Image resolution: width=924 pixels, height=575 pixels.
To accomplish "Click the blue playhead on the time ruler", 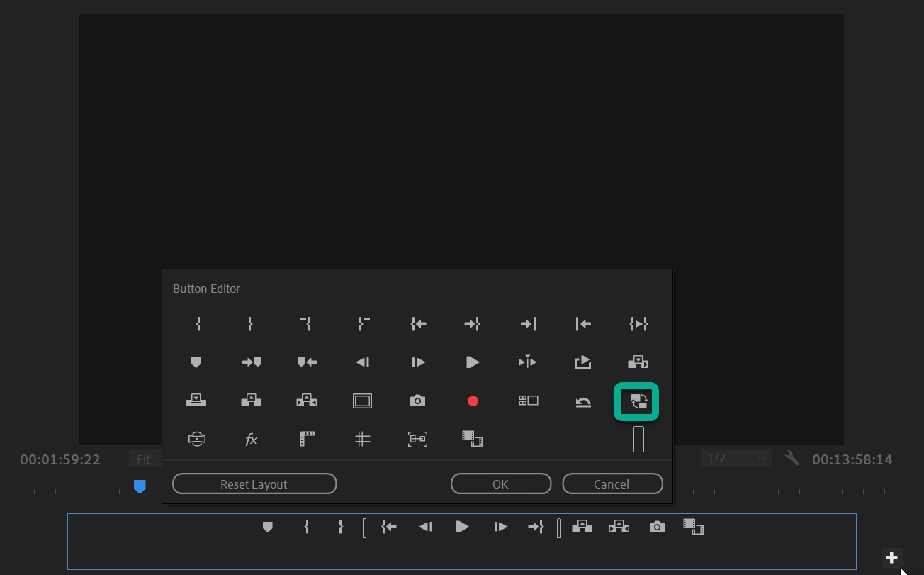I will tap(140, 486).
